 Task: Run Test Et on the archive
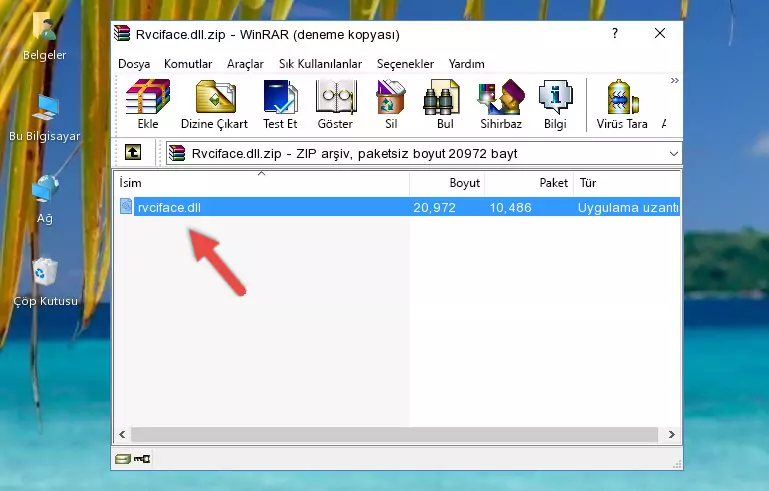coord(280,97)
